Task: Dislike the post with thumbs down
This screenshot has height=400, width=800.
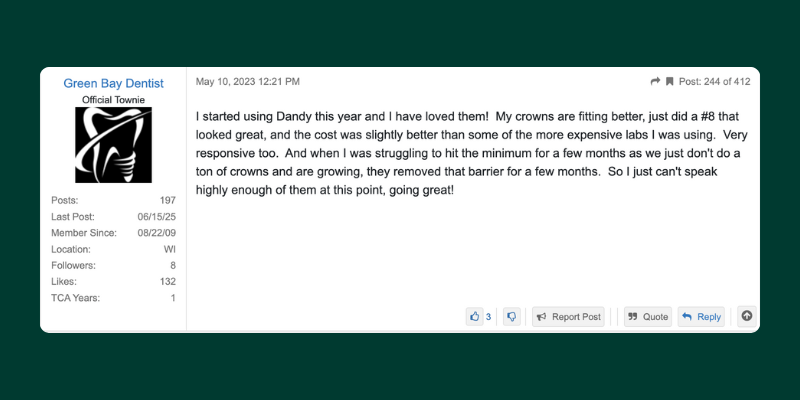Action: coord(511,317)
